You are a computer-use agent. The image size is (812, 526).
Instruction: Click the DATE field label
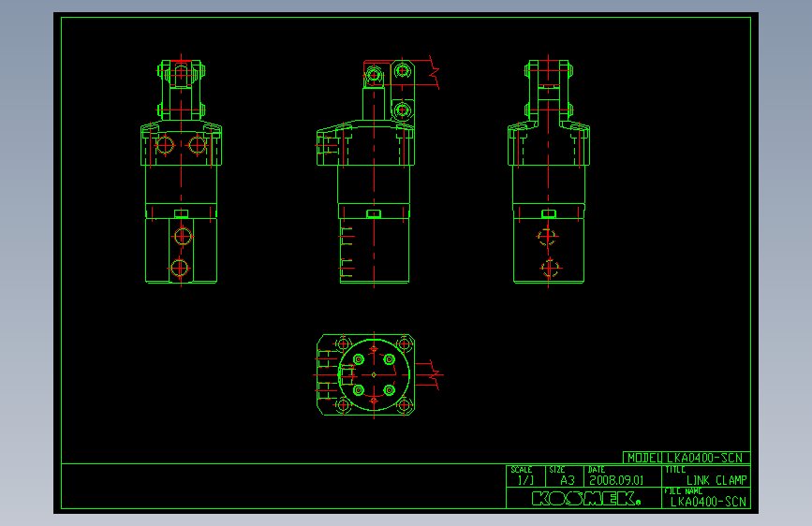click(596, 470)
